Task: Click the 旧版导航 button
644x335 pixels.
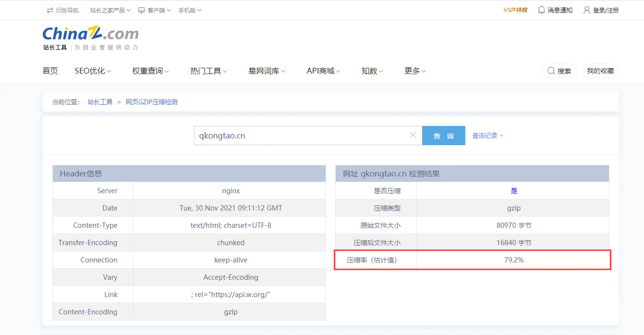Action: click(x=63, y=10)
